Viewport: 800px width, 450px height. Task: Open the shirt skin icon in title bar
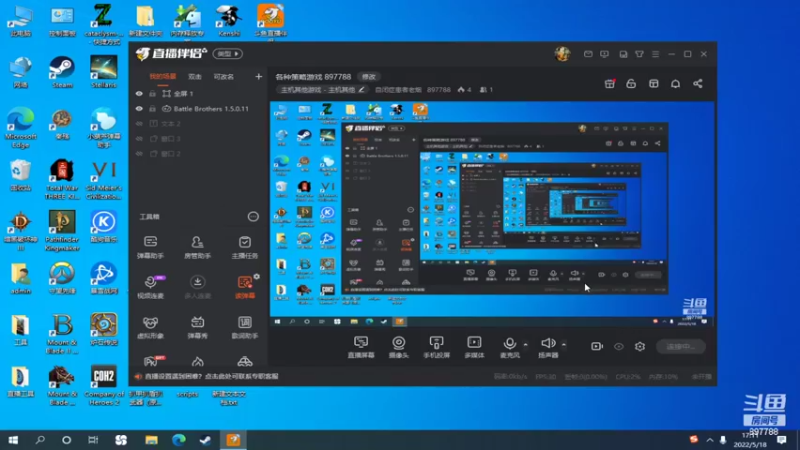639,54
